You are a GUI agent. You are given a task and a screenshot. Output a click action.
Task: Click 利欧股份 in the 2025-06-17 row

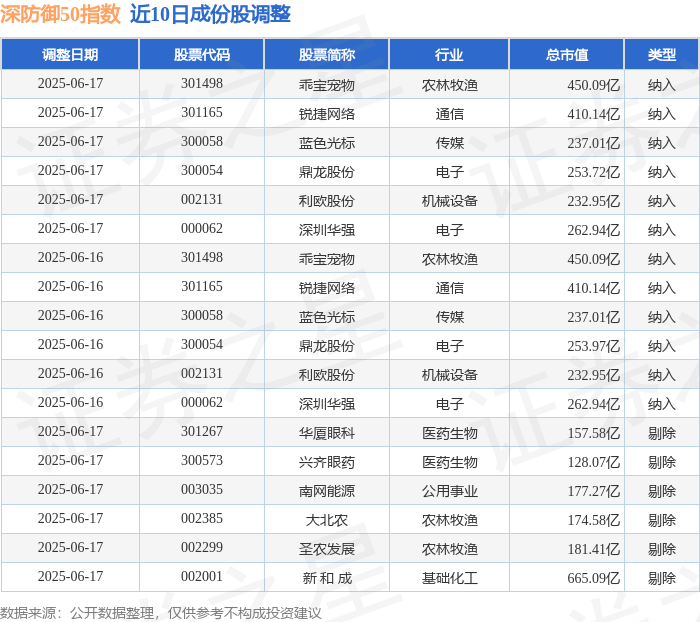(x=327, y=200)
